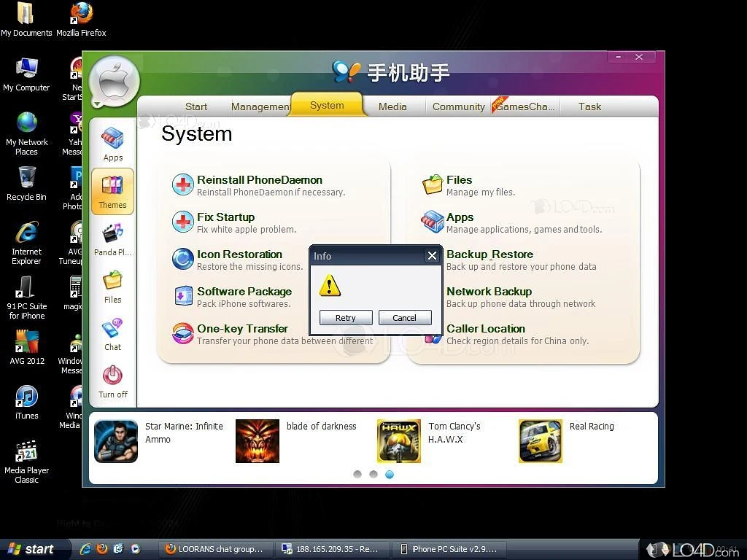
Task: Click the Reinstall PhoneDaemon red cross icon
Action: click(x=183, y=184)
